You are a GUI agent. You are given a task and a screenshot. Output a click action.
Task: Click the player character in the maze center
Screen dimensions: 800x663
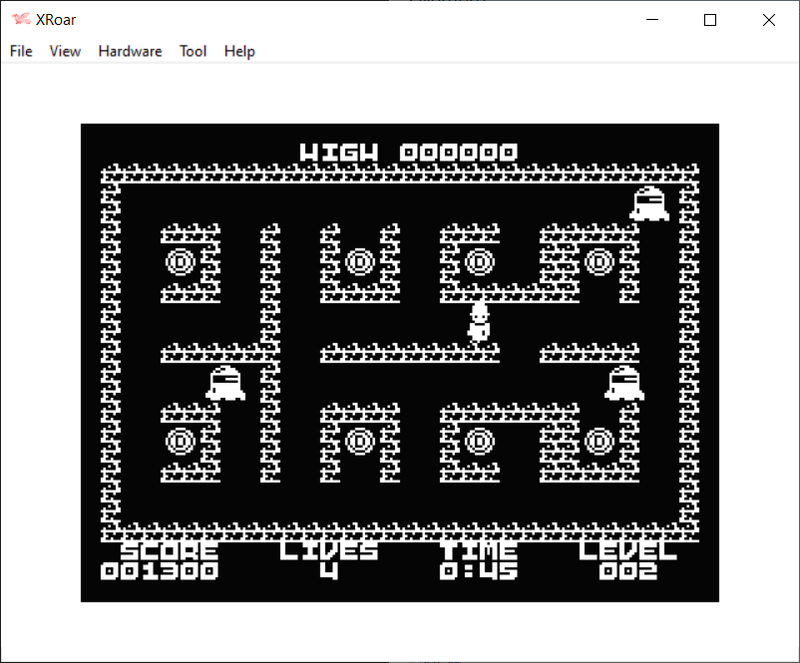point(480,321)
